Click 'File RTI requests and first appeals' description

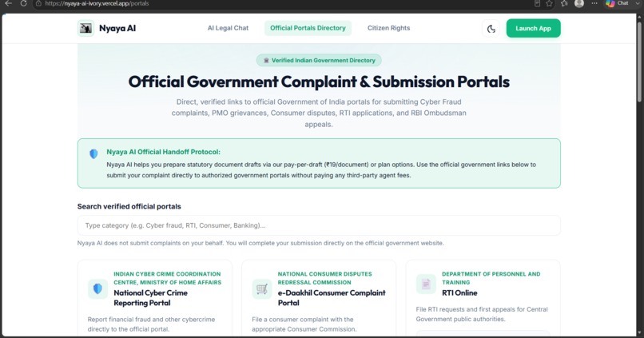point(482,314)
